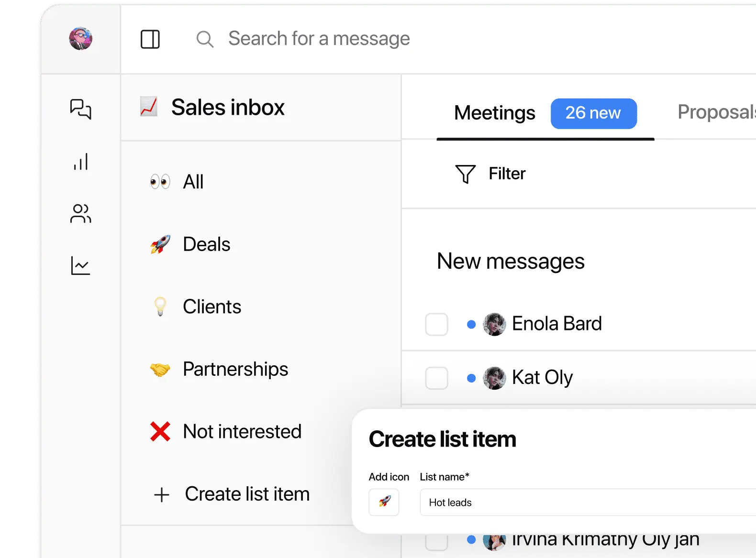The height and width of the screenshot is (558, 756).
Task: Open the bar chart stats icon
Action: click(x=80, y=162)
